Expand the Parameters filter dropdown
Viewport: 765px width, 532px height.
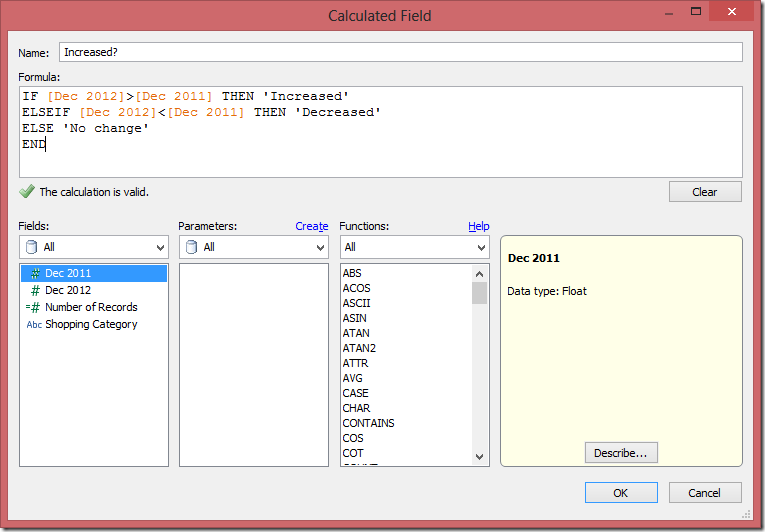tap(253, 247)
